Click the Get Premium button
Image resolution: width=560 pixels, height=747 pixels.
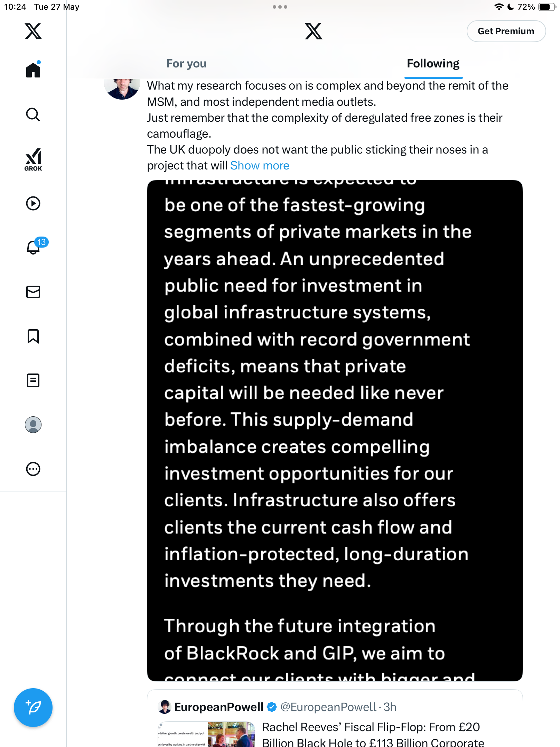(506, 31)
